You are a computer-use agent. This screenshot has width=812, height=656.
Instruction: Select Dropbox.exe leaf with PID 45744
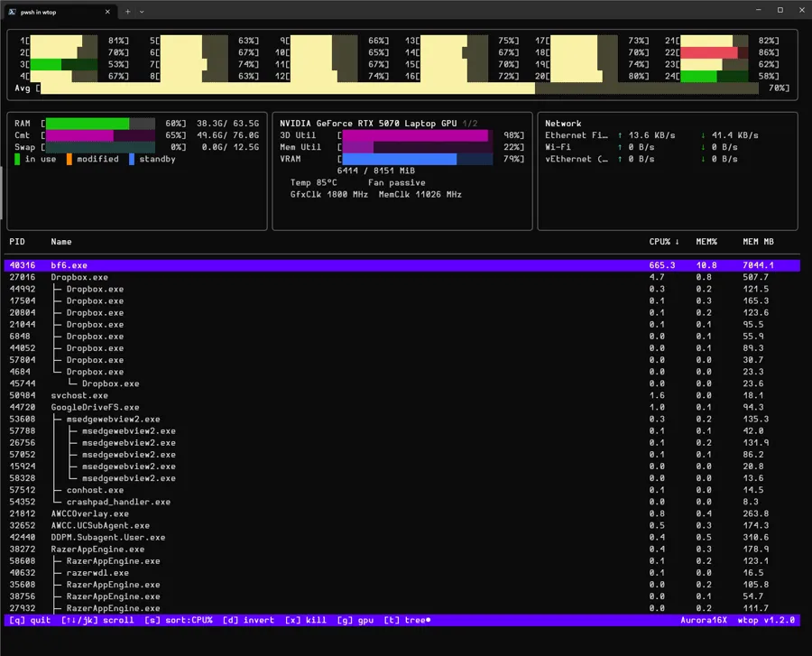point(401,383)
